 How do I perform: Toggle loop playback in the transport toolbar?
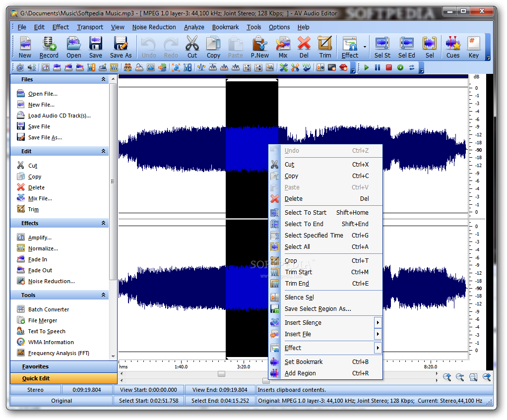tap(412, 67)
